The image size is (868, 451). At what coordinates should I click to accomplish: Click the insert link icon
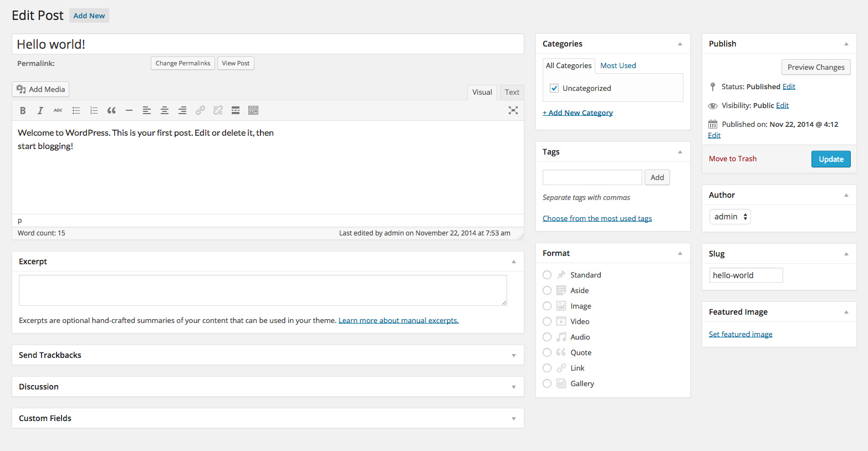pos(200,110)
